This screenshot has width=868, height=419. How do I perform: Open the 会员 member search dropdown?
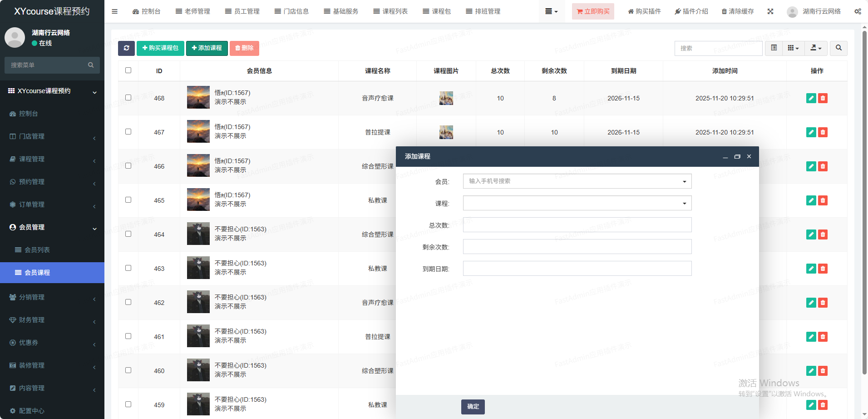(577, 181)
